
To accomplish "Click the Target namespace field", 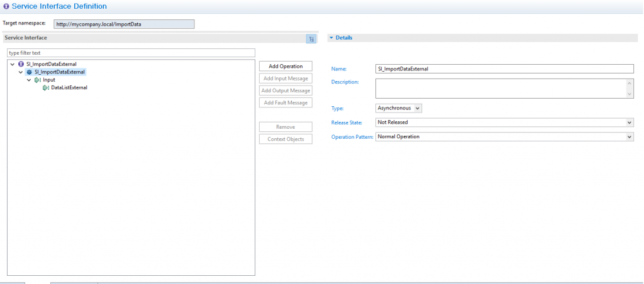I will 124,25.
